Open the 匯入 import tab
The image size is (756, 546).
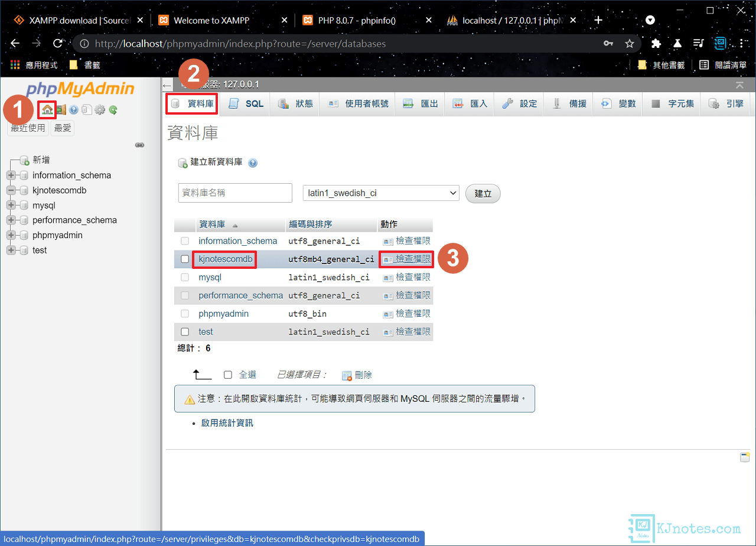click(x=470, y=104)
